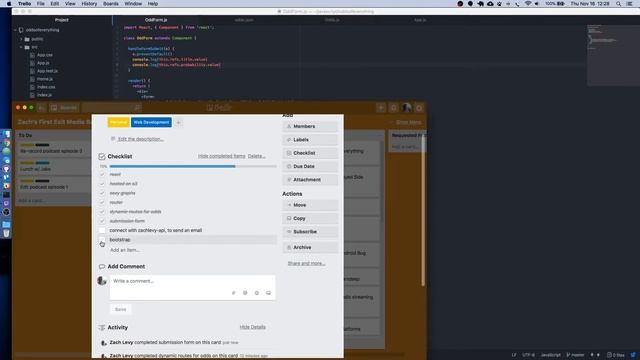Uncheck the 'sexy graphs' checklist item

[x=102, y=193]
